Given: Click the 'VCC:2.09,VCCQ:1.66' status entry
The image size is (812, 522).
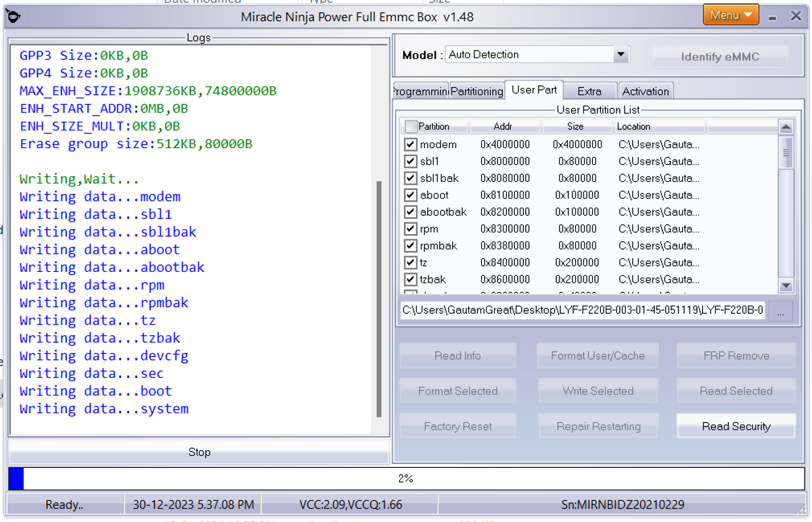Looking at the screenshot, I should coord(351,504).
